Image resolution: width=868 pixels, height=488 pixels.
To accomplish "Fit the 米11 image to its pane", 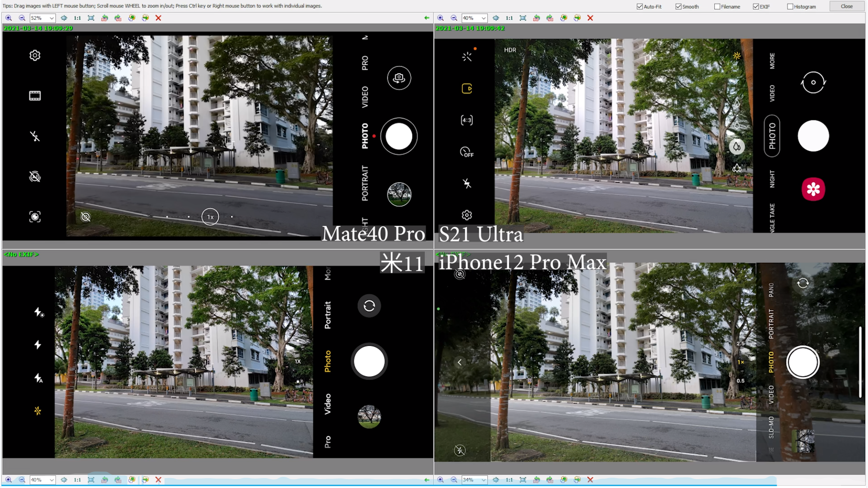I will (91, 480).
